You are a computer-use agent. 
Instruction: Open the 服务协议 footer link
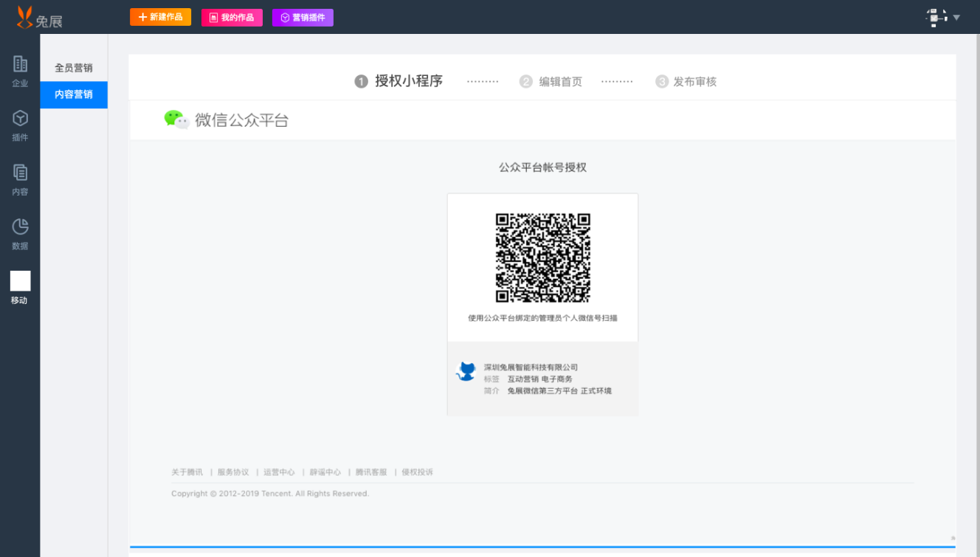pos(233,472)
